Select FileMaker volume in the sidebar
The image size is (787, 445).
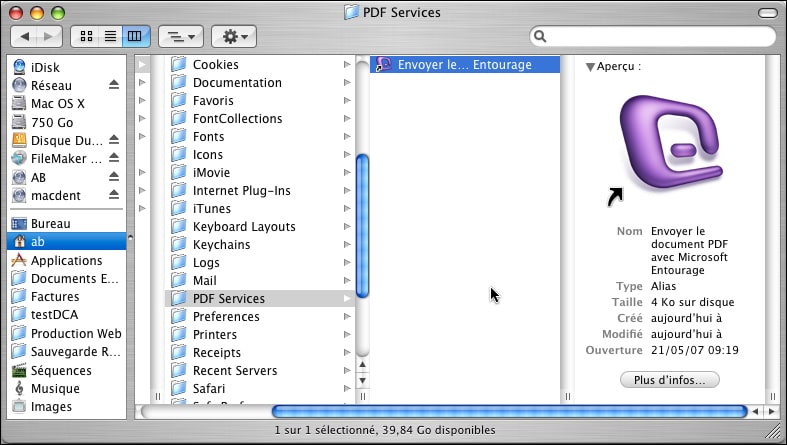(x=66, y=159)
